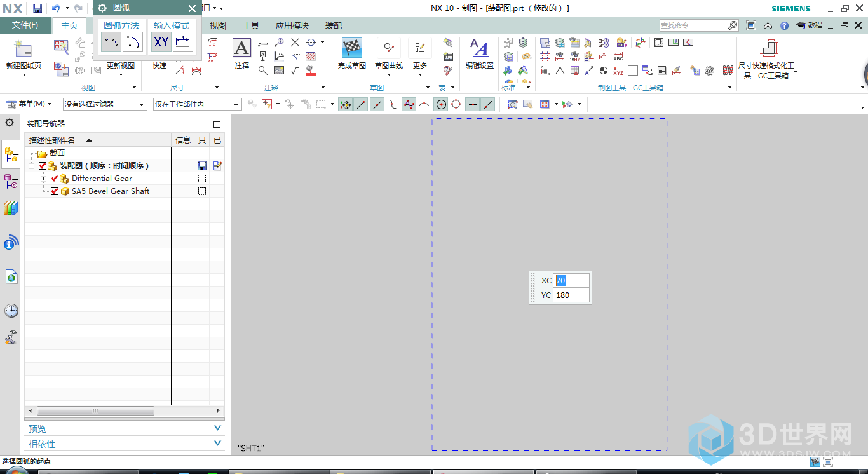868x474 pixels.
Task: Open Constraint Navigator sidebar icon
Action: 11,182
